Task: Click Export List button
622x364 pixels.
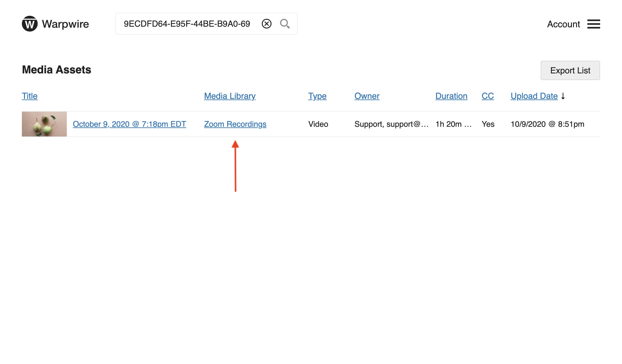Action: (570, 70)
